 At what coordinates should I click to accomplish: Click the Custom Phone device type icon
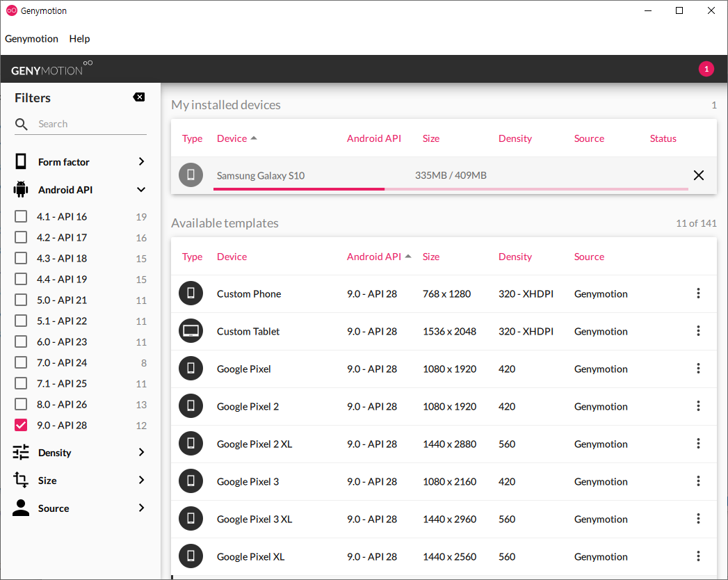click(x=191, y=293)
